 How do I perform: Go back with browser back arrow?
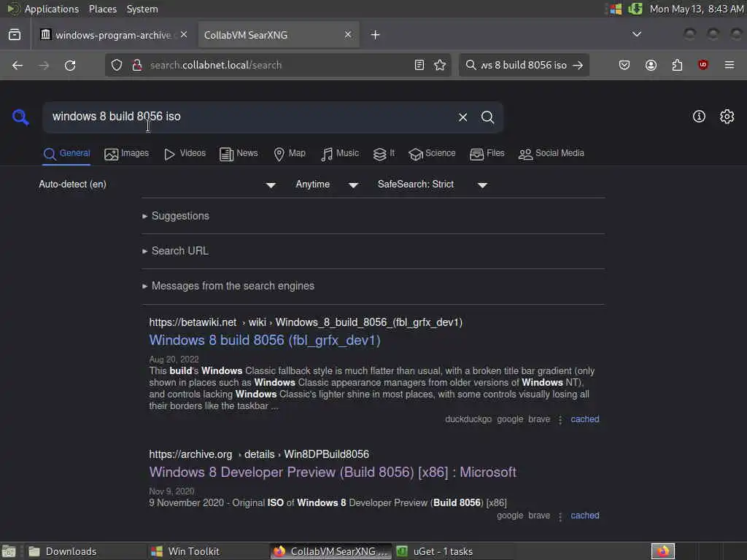(18, 65)
